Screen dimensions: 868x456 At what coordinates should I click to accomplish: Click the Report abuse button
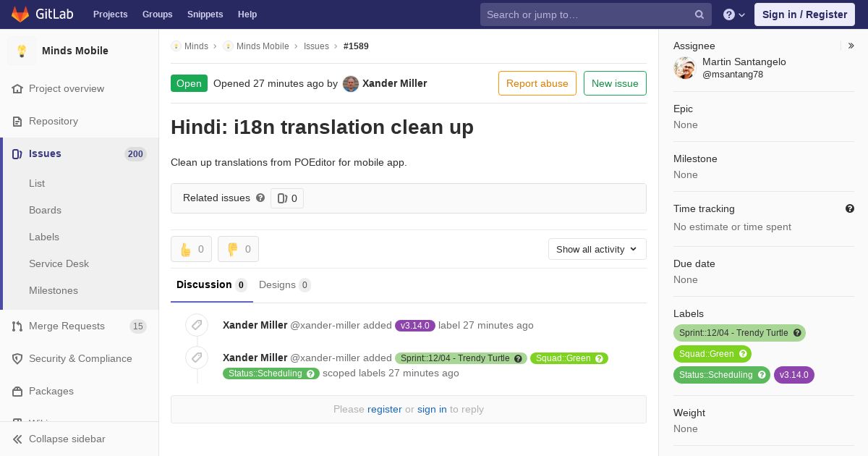tap(537, 83)
